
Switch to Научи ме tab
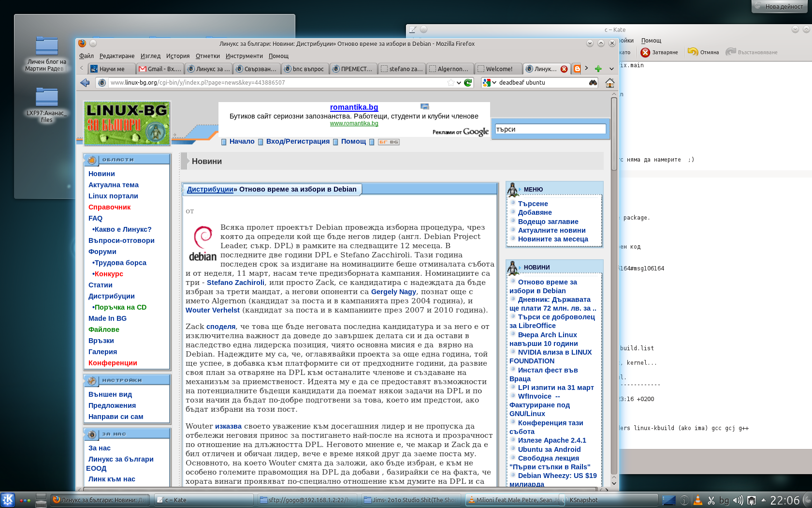point(112,69)
